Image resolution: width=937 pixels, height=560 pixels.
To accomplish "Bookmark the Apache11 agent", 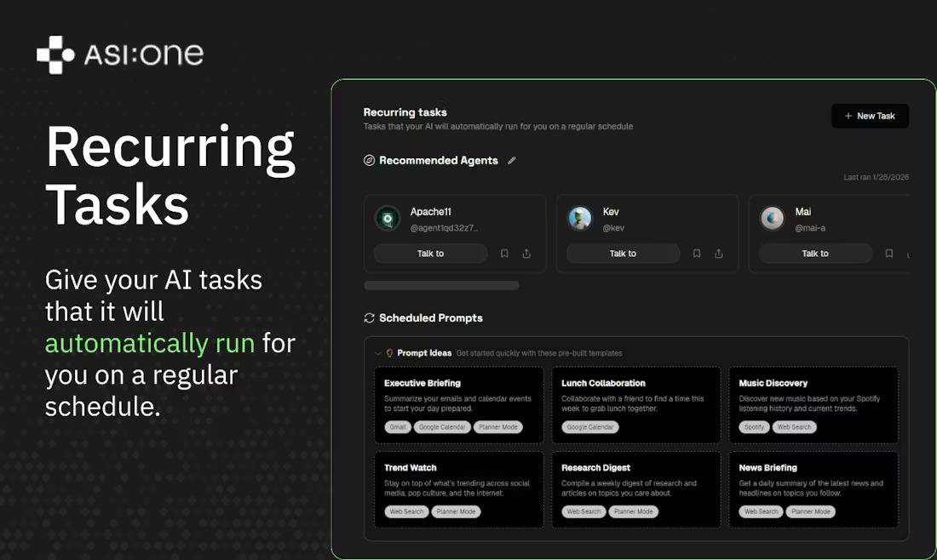I will (x=504, y=254).
